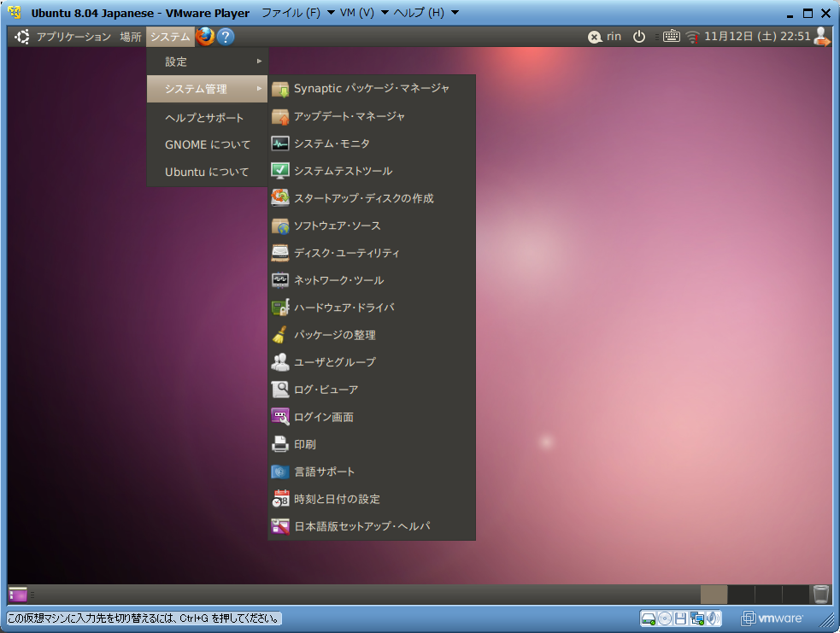840x633 pixels.
Task: Click the パッケージの整理 broom icon
Action: pyautogui.click(x=280, y=335)
